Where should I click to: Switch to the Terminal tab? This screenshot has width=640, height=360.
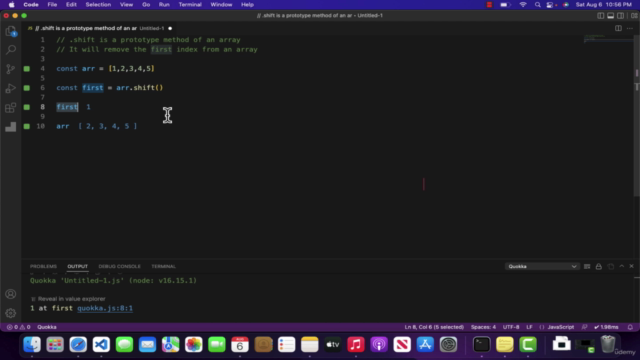click(x=163, y=266)
